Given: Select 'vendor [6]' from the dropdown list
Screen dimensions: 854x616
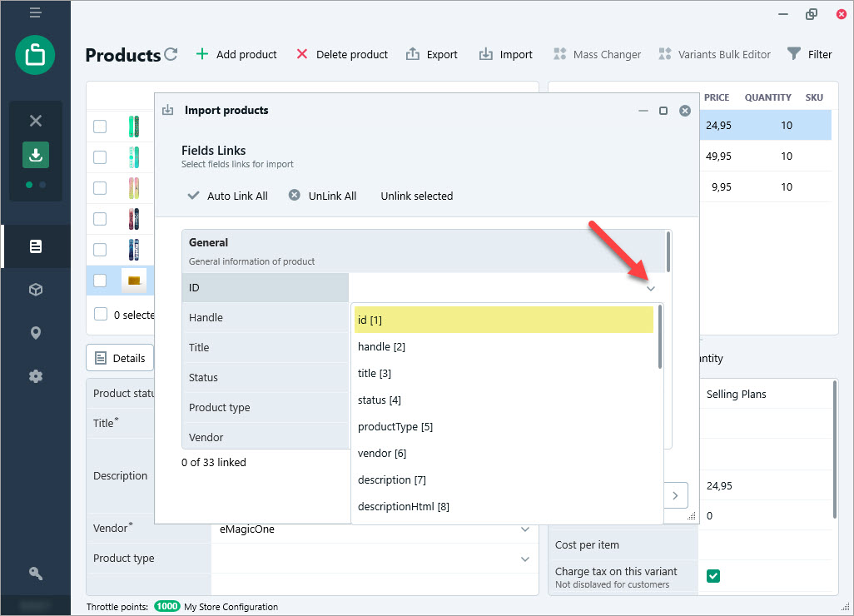Looking at the screenshot, I should pos(504,453).
